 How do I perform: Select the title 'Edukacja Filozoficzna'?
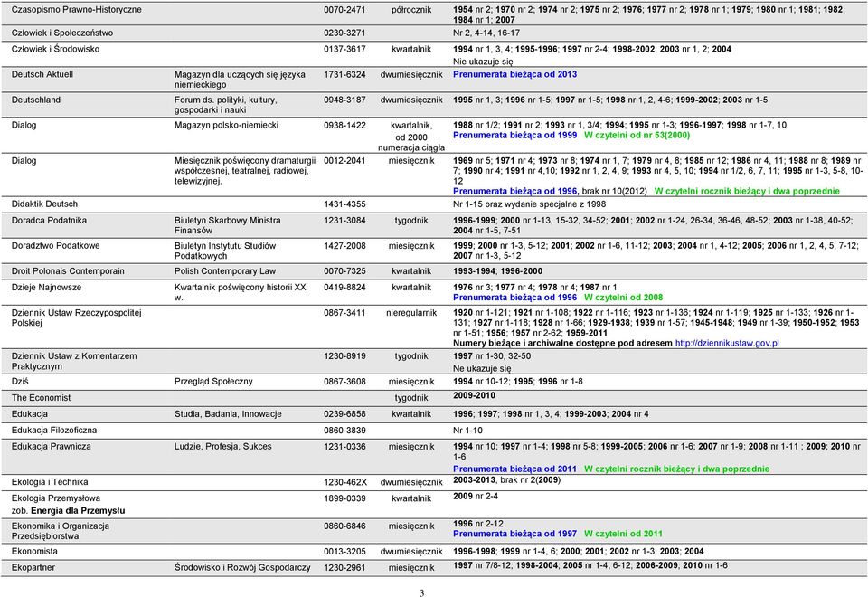[54, 431]
